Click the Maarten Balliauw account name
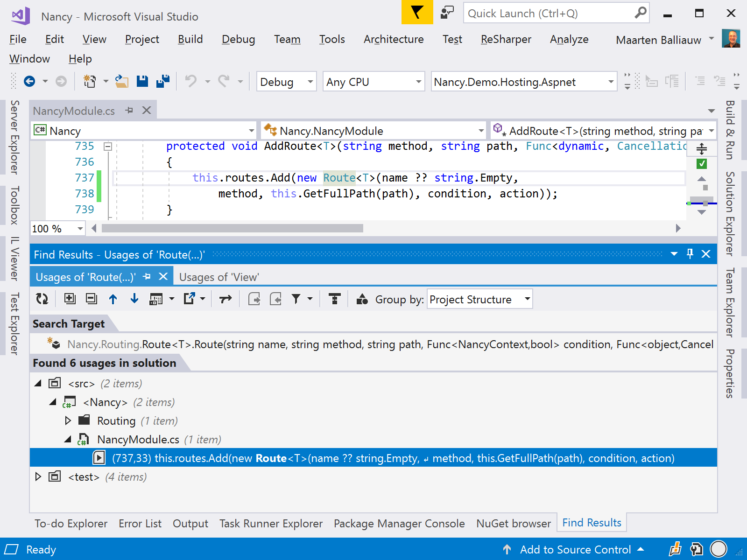The width and height of the screenshot is (747, 560). point(658,40)
